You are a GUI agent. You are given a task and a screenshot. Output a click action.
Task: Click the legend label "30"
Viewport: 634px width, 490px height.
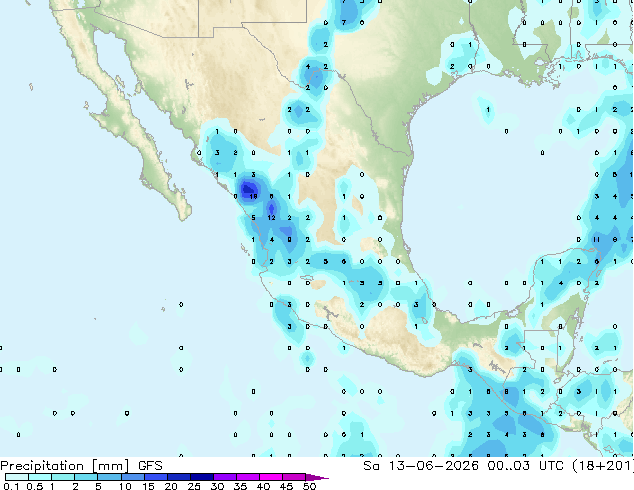coord(217,486)
